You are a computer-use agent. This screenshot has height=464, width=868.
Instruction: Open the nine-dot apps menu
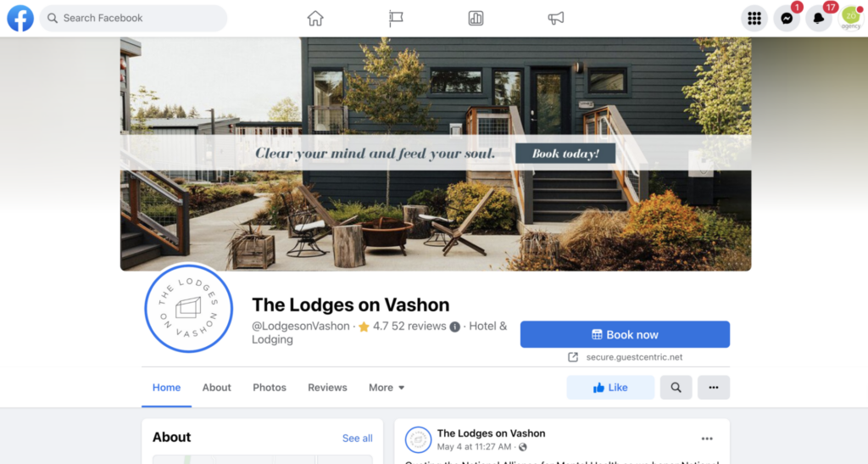(754, 19)
